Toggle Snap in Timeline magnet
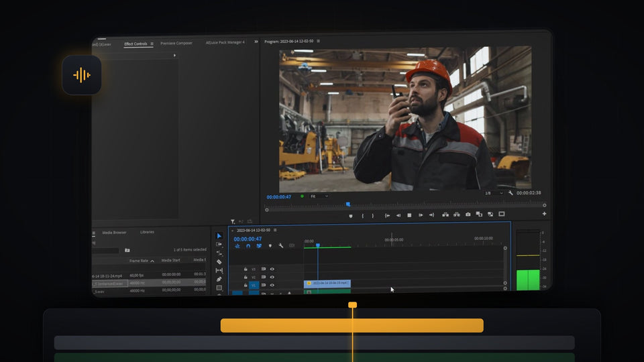This screenshot has width=644, height=362. pos(248,246)
